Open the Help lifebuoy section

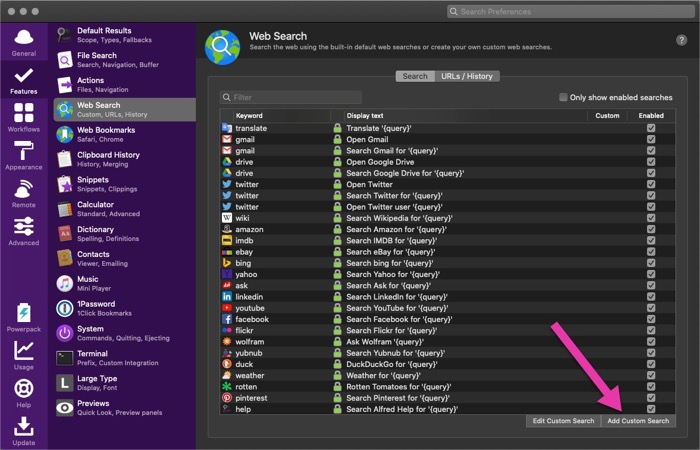point(24,393)
